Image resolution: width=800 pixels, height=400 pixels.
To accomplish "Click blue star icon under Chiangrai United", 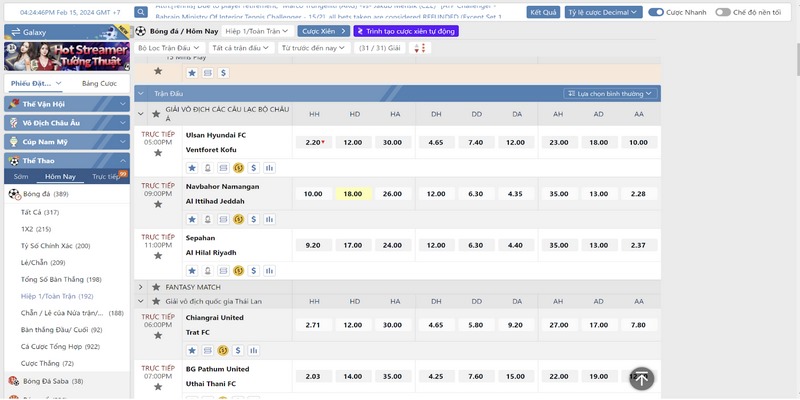I will pos(192,351).
